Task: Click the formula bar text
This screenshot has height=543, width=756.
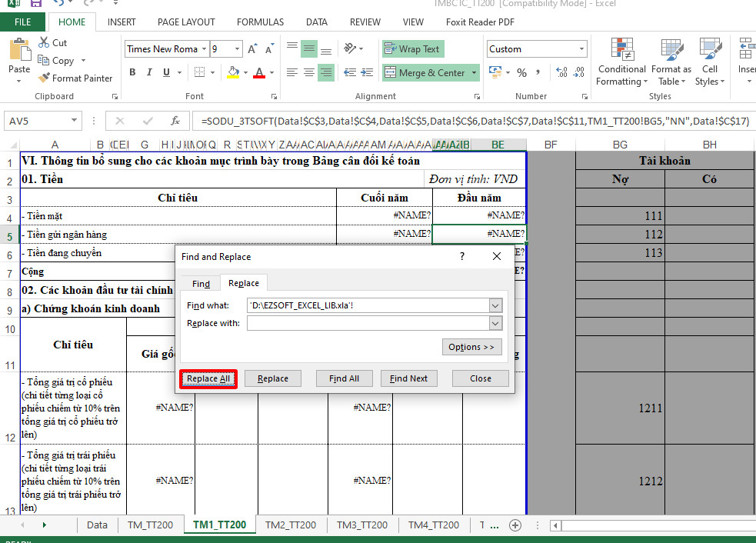Action: pyautogui.click(x=475, y=121)
